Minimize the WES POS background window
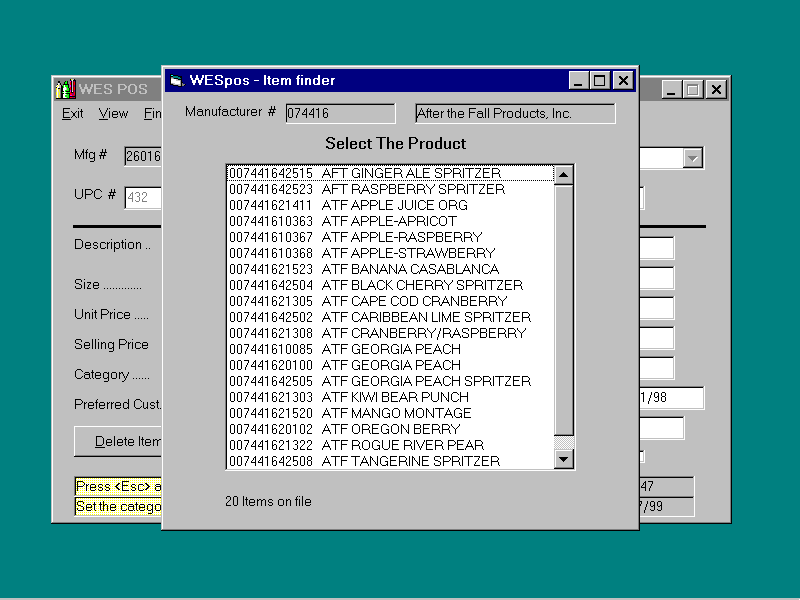Image resolution: width=800 pixels, height=600 pixels. (671, 90)
